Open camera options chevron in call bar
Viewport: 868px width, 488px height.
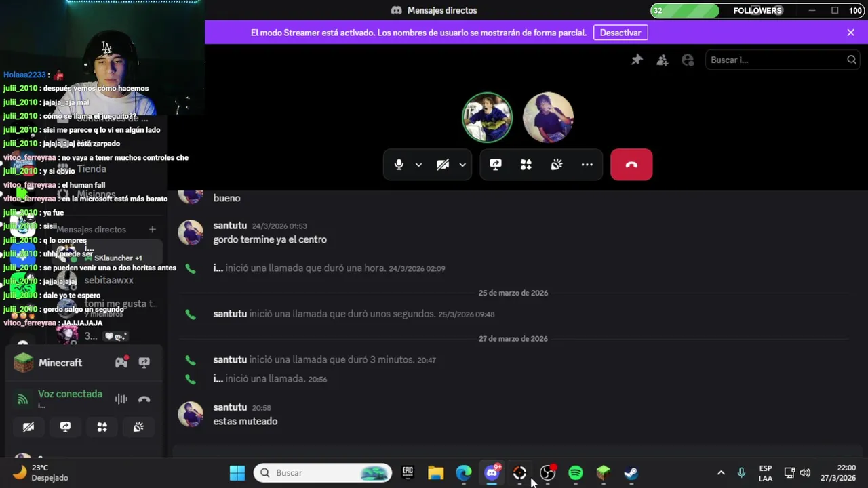point(462,165)
